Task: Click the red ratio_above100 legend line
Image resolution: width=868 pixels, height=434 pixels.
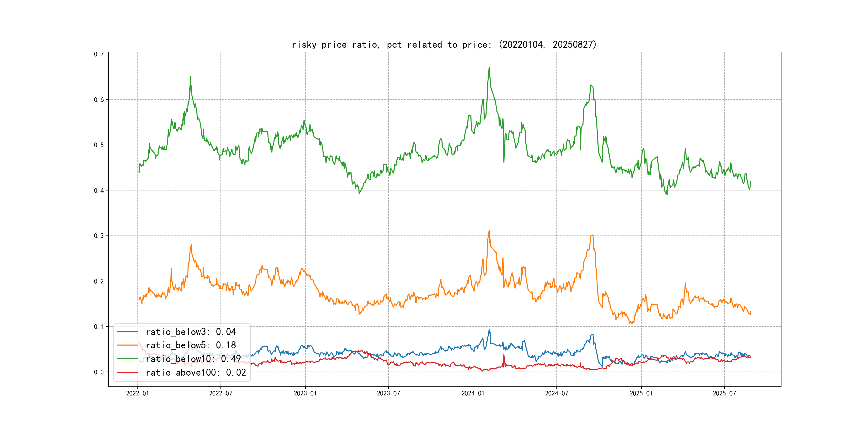Action: (x=127, y=373)
